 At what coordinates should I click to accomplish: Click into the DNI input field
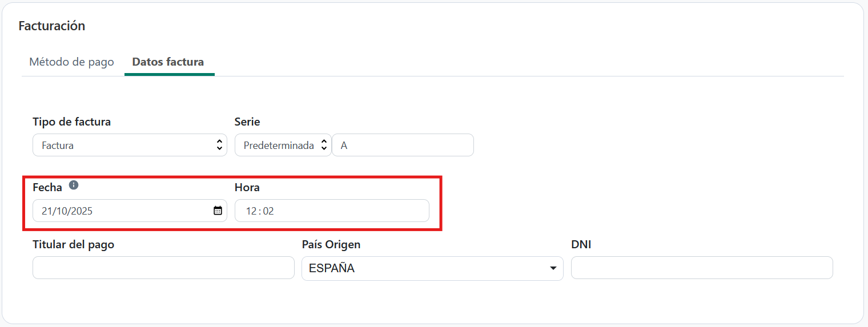tap(701, 268)
